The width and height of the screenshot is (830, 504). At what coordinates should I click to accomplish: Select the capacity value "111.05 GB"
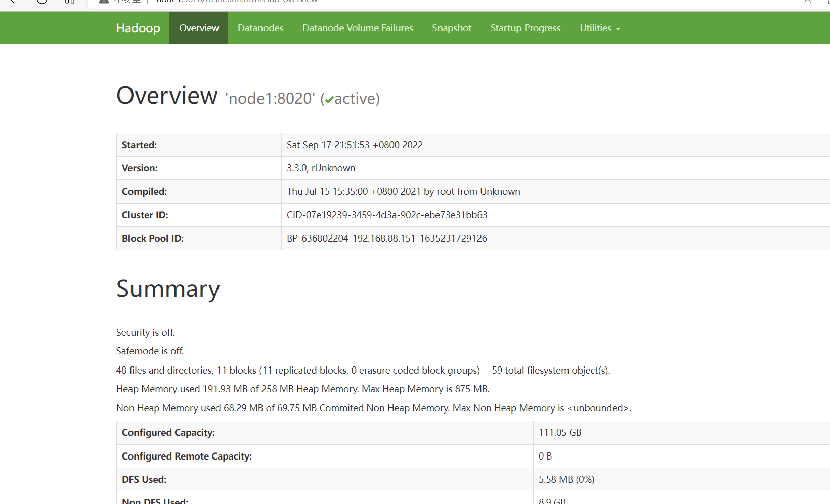[x=560, y=433]
